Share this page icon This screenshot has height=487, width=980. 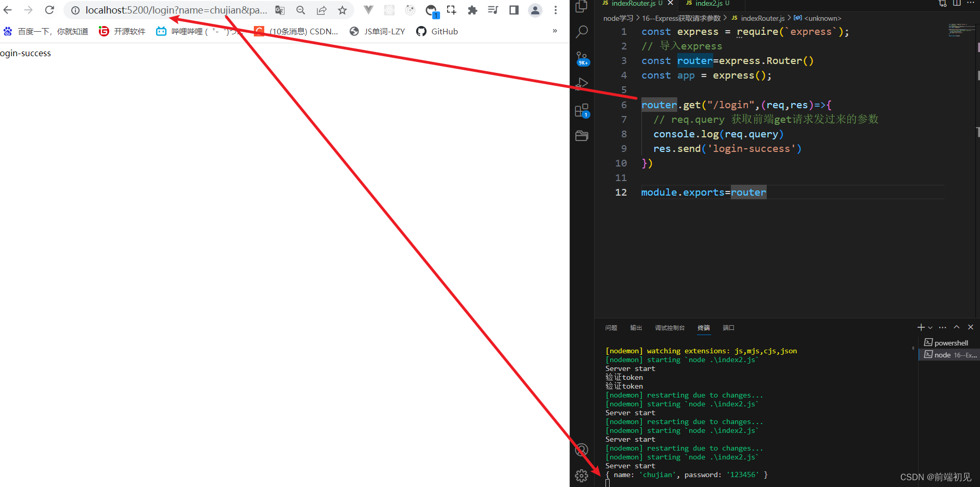pyautogui.click(x=321, y=10)
